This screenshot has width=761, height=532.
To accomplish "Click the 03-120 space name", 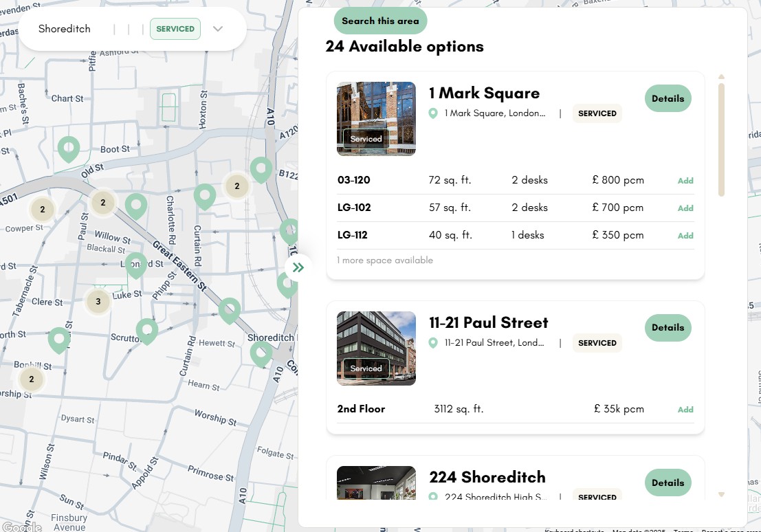I will (354, 180).
